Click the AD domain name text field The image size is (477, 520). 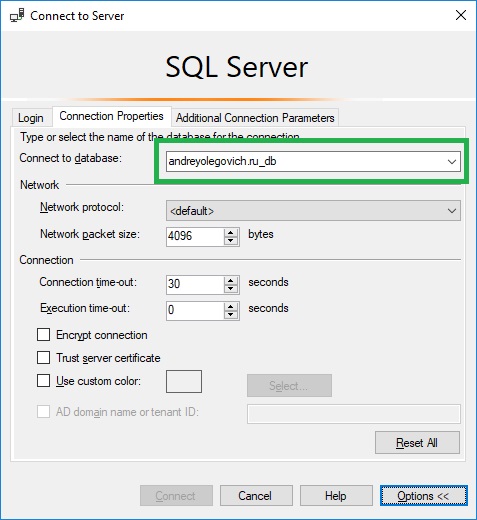354,414
